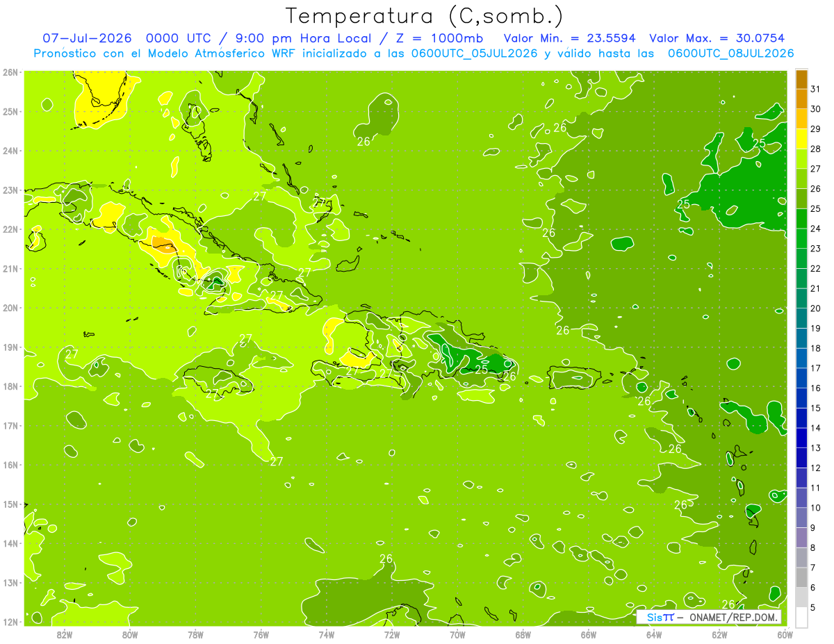The width and height of the screenshot is (834, 644).
Task: Click the 14N latitude axis label
Action: (10, 543)
